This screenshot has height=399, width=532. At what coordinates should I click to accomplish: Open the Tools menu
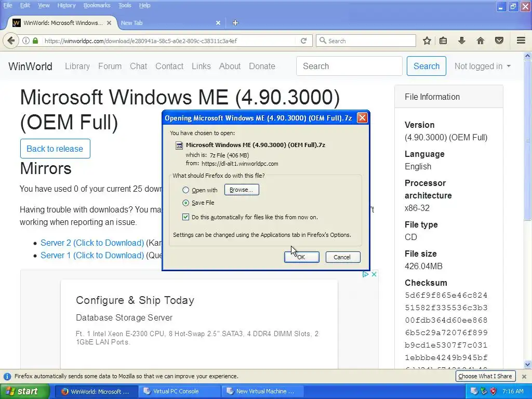coord(125,5)
